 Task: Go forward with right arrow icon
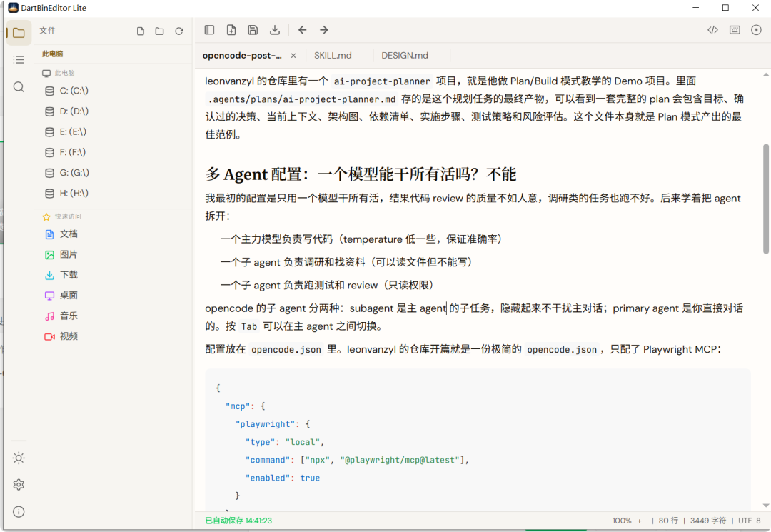(324, 30)
